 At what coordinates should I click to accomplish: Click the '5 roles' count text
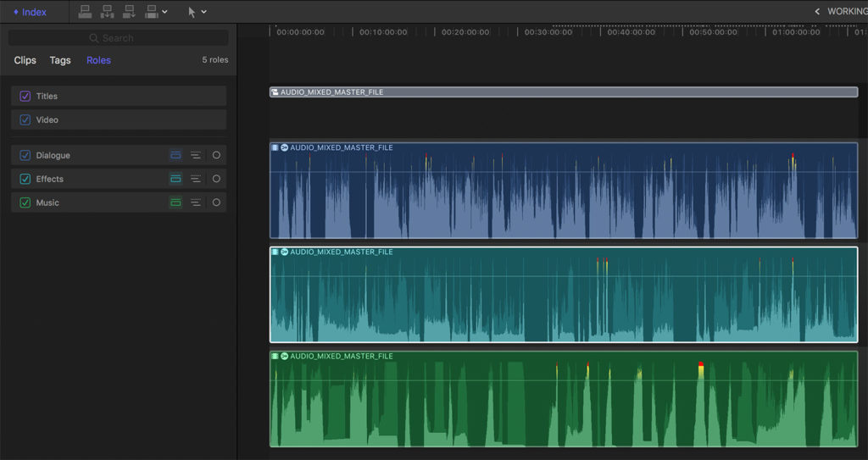(x=215, y=60)
